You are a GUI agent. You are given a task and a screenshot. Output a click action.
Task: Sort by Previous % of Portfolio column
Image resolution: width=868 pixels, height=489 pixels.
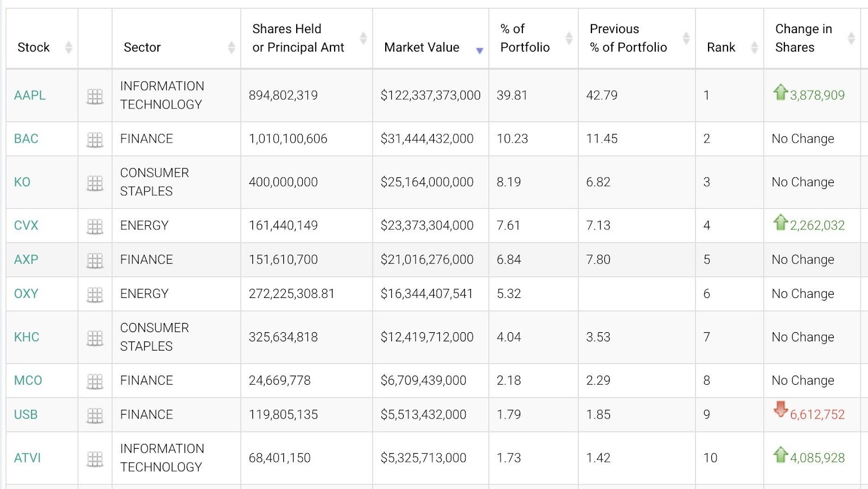click(x=686, y=38)
